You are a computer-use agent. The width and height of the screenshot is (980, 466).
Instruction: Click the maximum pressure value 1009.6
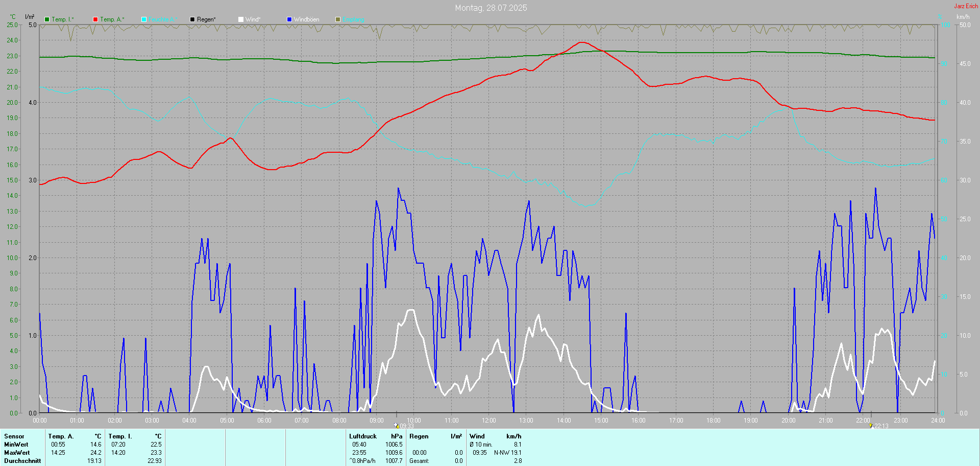point(394,453)
